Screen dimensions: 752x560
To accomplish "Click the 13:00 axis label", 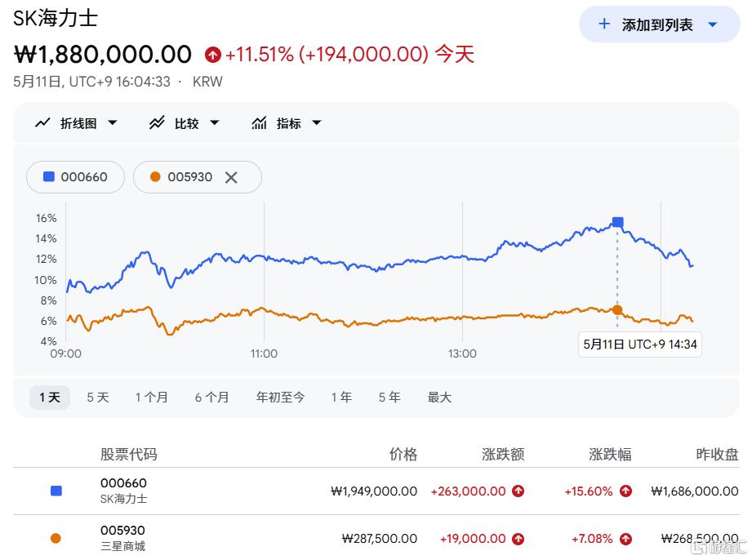I will pos(462,353).
